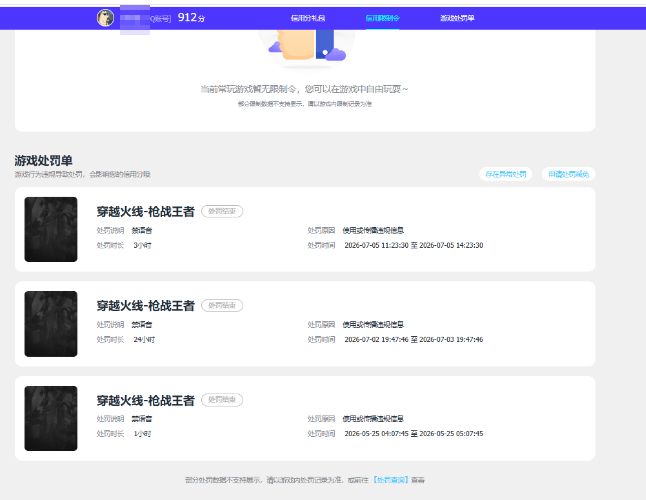This screenshot has height=500, width=646.
Task: Click the 处罚结束 badge on the 3小时 card
Action: pyautogui.click(x=222, y=211)
